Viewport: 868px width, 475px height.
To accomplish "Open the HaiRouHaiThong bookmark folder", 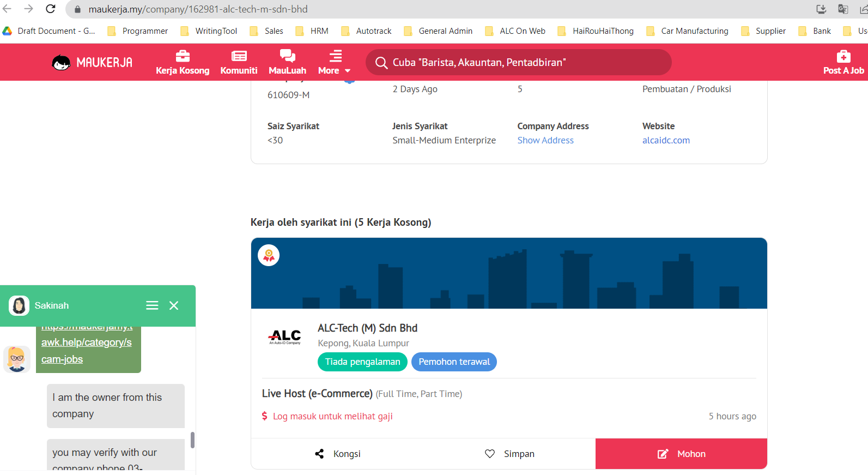I will 596,31.
